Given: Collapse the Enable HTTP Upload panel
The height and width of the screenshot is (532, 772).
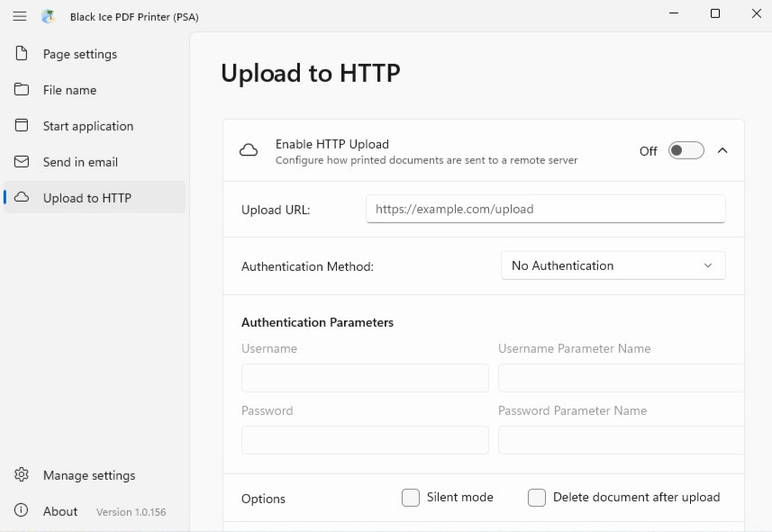Looking at the screenshot, I should (722, 150).
